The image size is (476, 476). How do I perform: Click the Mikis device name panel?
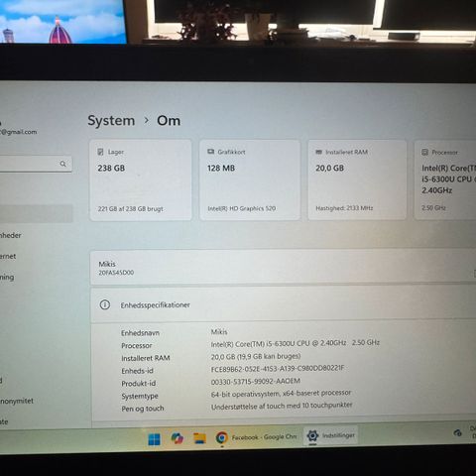pos(284,268)
